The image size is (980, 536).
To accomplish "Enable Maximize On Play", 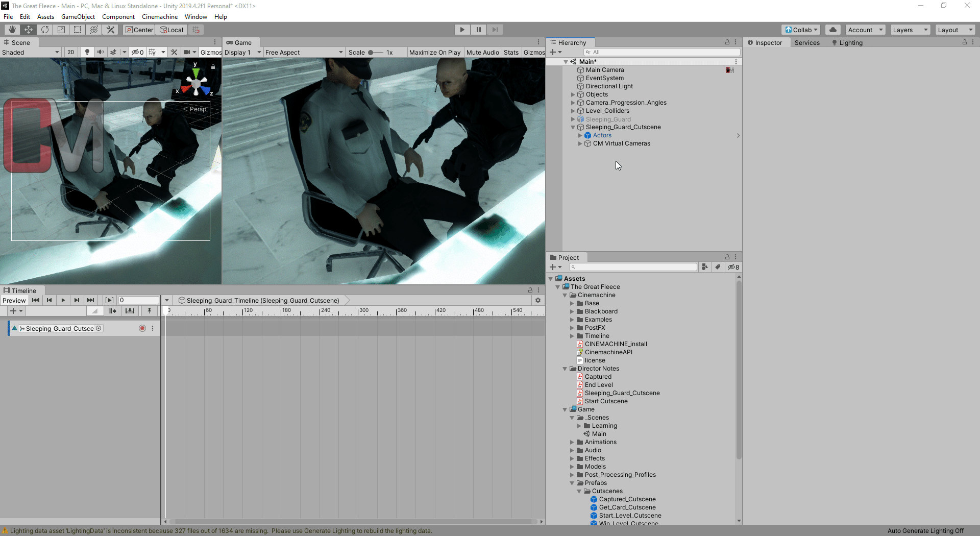I will coord(435,52).
